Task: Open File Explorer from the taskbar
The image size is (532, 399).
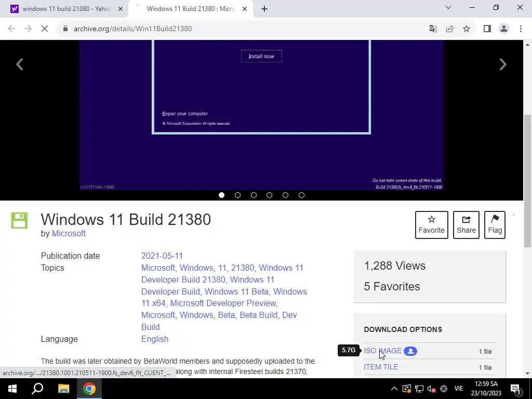Action: 63,389
